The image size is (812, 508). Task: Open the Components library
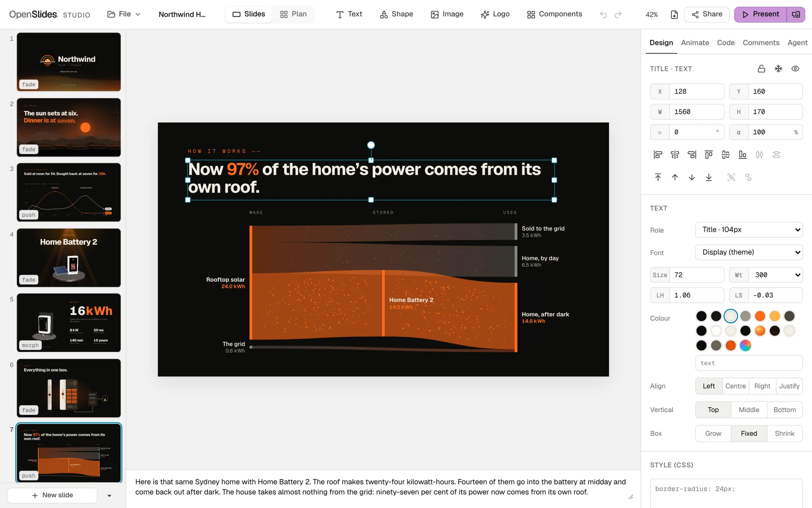pyautogui.click(x=554, y=14)
